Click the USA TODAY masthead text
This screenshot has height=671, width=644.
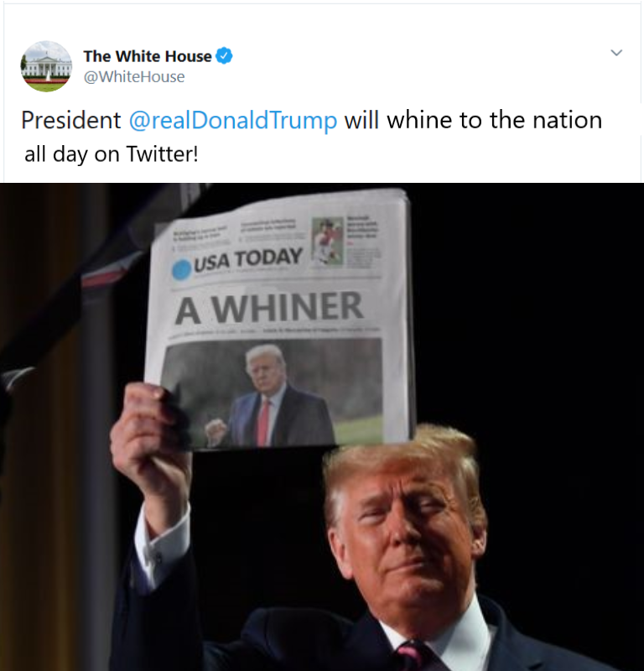pyautogui.click(x=248, y=259)
